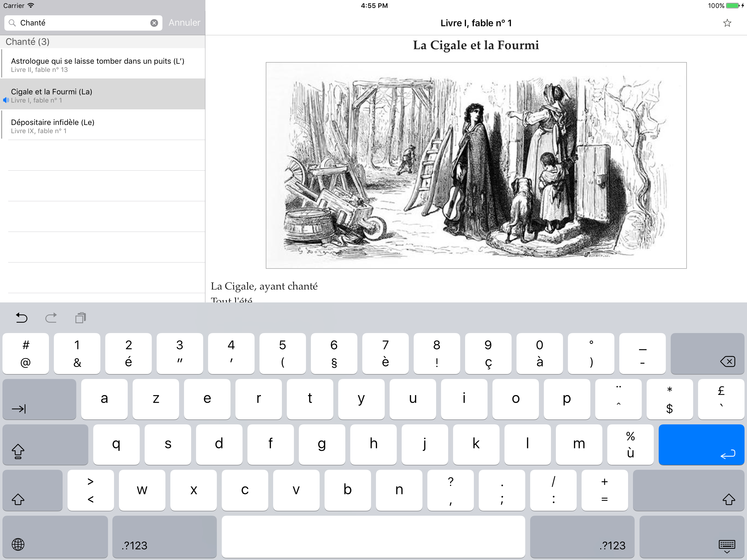
Task: Tap the letter w key
Action: pyautogui.click(x=142, y=490)
